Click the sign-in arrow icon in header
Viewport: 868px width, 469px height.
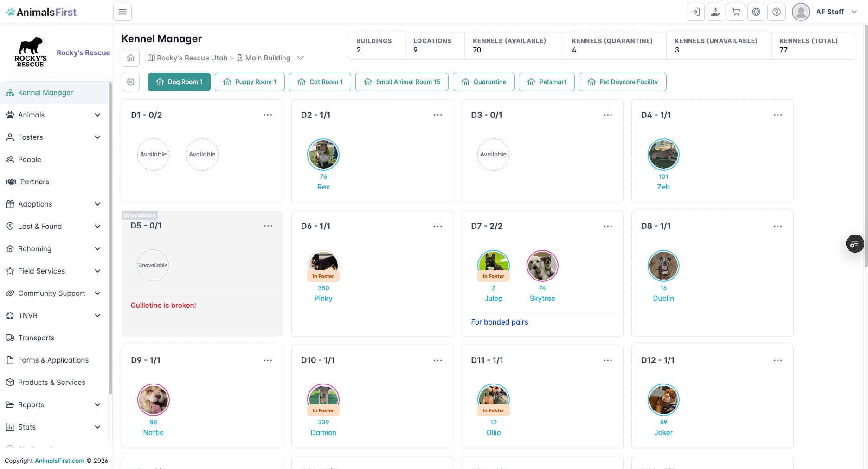[695, 12]
